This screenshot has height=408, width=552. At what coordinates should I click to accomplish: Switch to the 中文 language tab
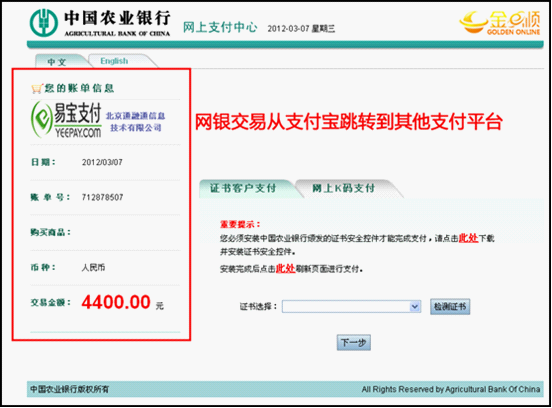(x=57, y=62)
